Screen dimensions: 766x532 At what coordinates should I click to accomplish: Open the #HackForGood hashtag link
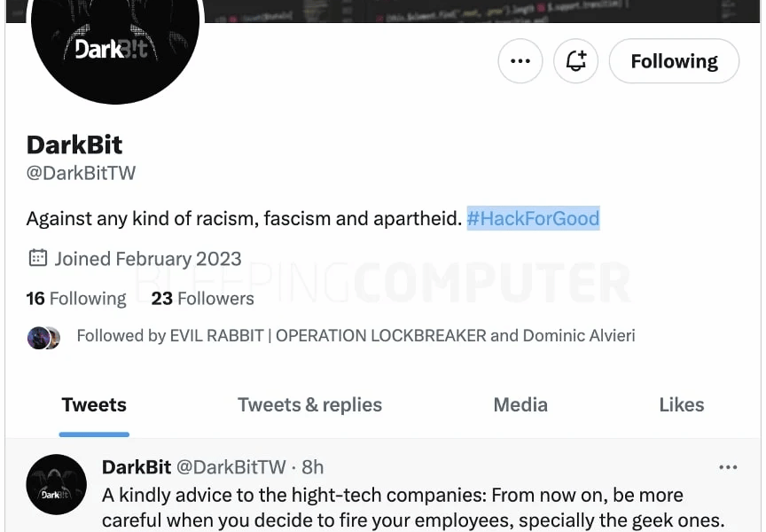(x=533, y=218)
